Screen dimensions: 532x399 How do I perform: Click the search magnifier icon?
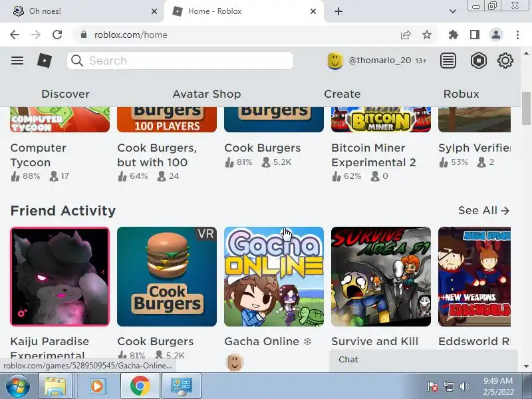(77, 61)
